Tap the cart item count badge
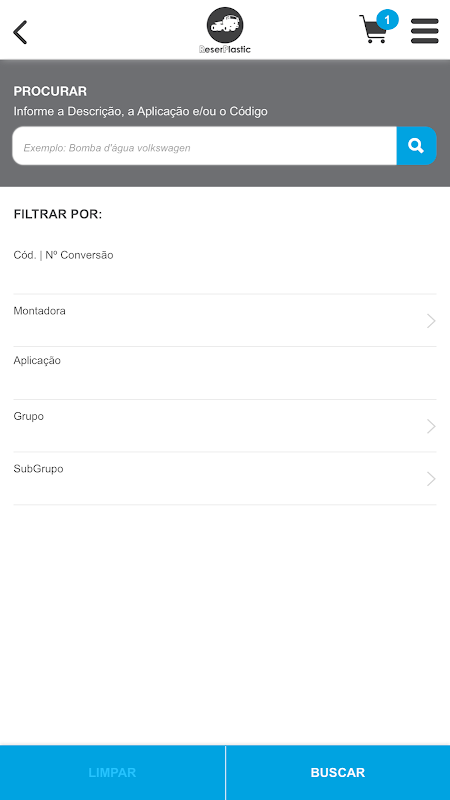Screen dimensions: 450x800 coord(387,20)
